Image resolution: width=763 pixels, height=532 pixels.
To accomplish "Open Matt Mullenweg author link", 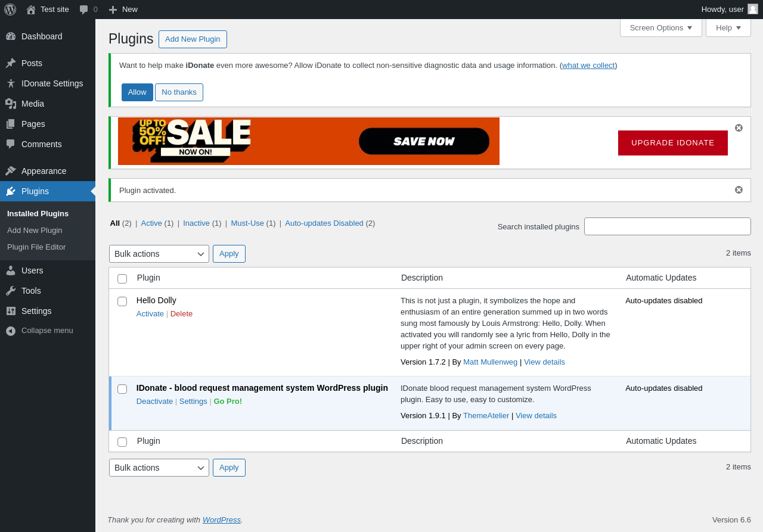I will point(490,362).
